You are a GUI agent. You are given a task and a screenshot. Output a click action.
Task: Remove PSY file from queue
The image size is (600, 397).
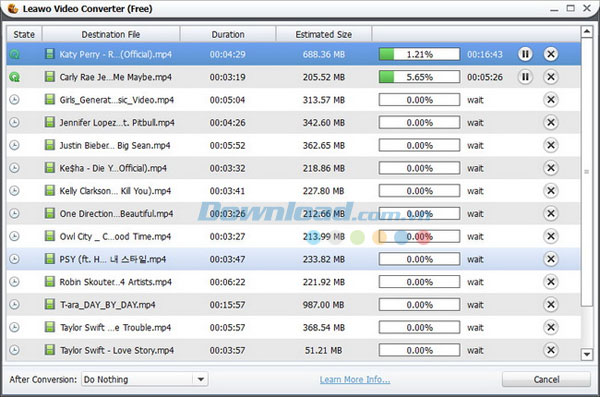(551, 259)
